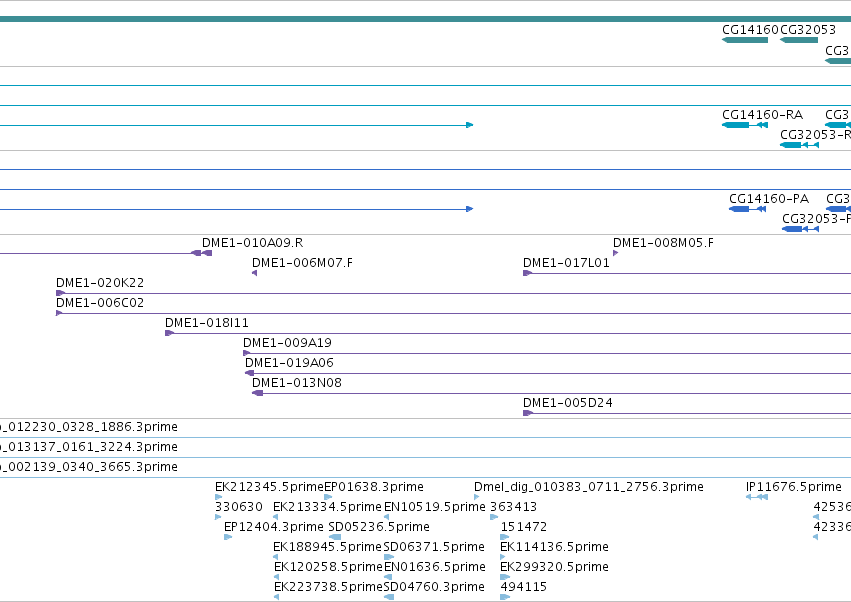851x602 pixels.
Task: Select the 151472 feature label
Action: tap(524, 527)
